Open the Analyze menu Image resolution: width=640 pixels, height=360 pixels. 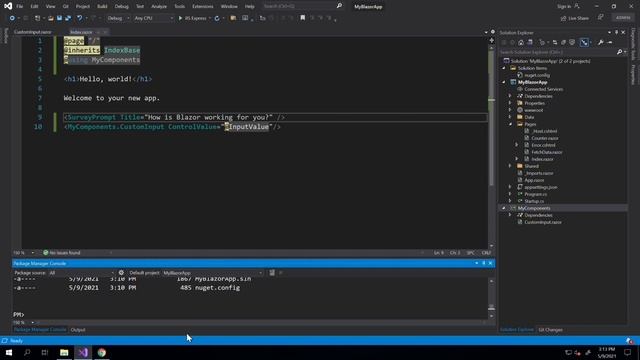click(159, 7)
